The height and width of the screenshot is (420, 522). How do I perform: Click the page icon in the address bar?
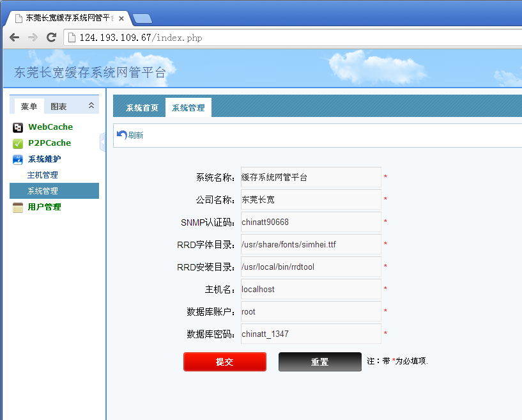click(72, 38)
